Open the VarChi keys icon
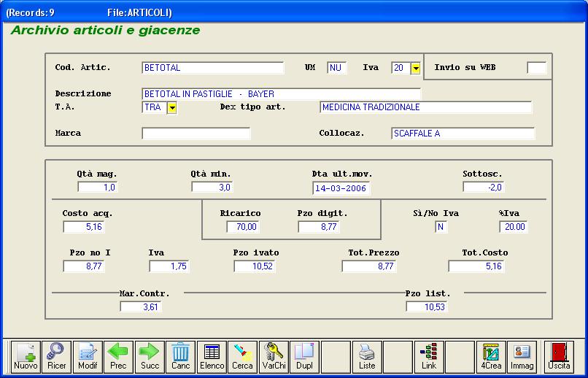 (x=274, y=357)
